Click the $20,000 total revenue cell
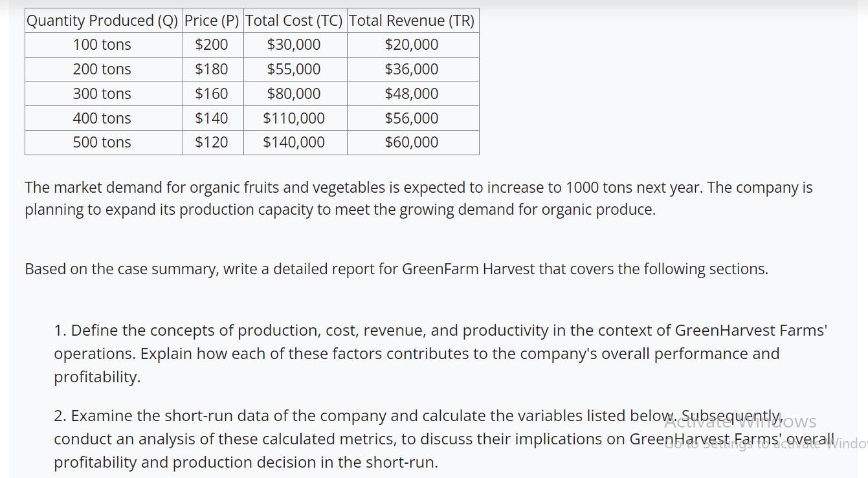 [x=412, y=45]
